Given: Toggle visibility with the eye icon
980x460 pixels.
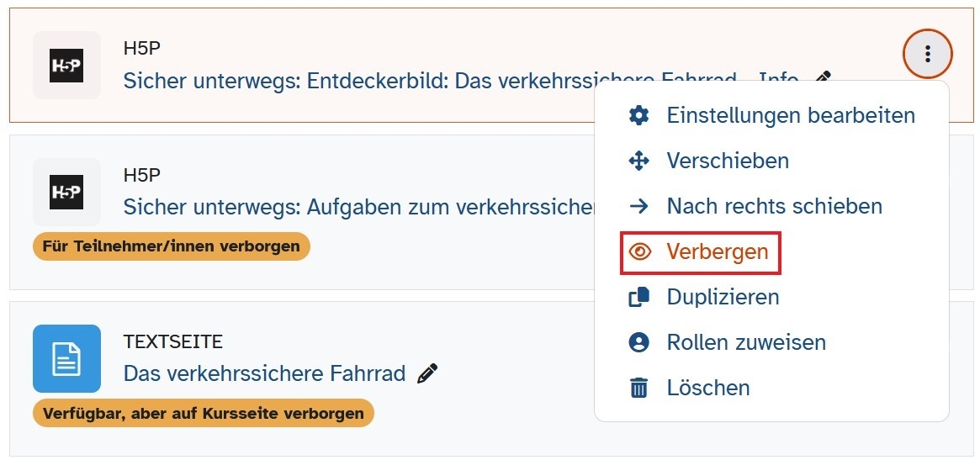Looking at the screenshot, I should [640, 251].
